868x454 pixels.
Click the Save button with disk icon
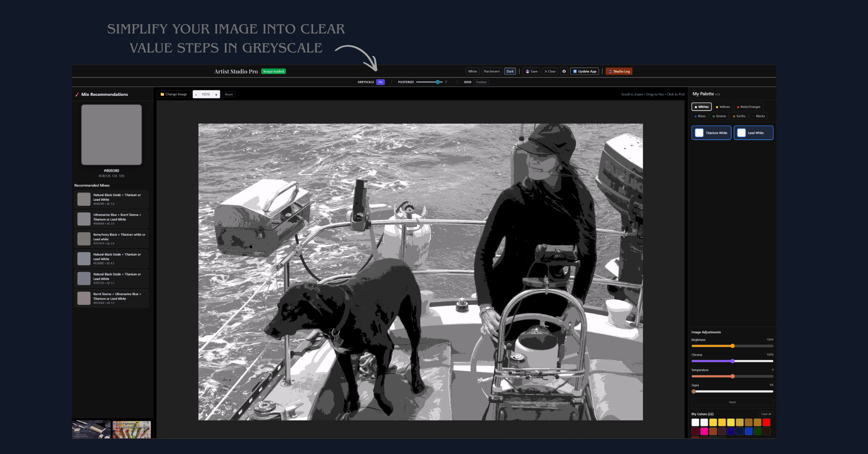coord(531,71)
